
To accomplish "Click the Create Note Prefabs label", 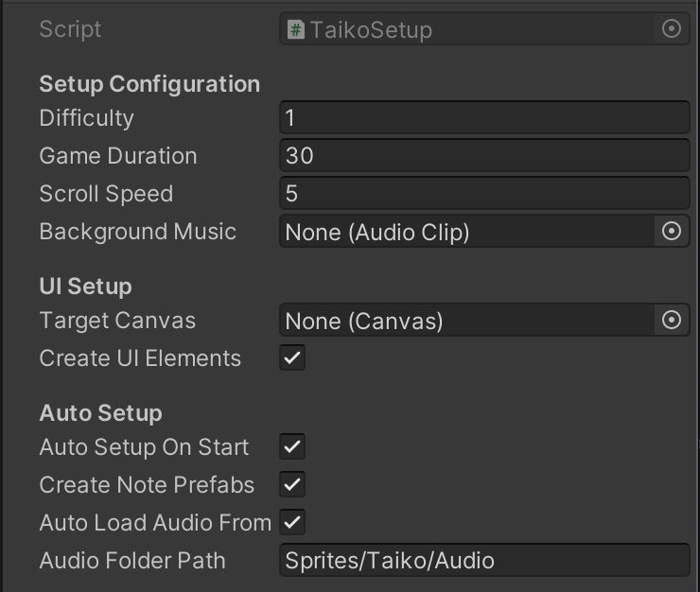I will pyautogui.click(x=147, y=485).
